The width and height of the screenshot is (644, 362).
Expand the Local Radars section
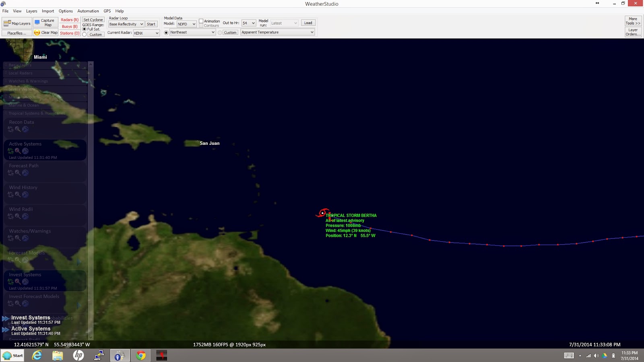(45, 73)
